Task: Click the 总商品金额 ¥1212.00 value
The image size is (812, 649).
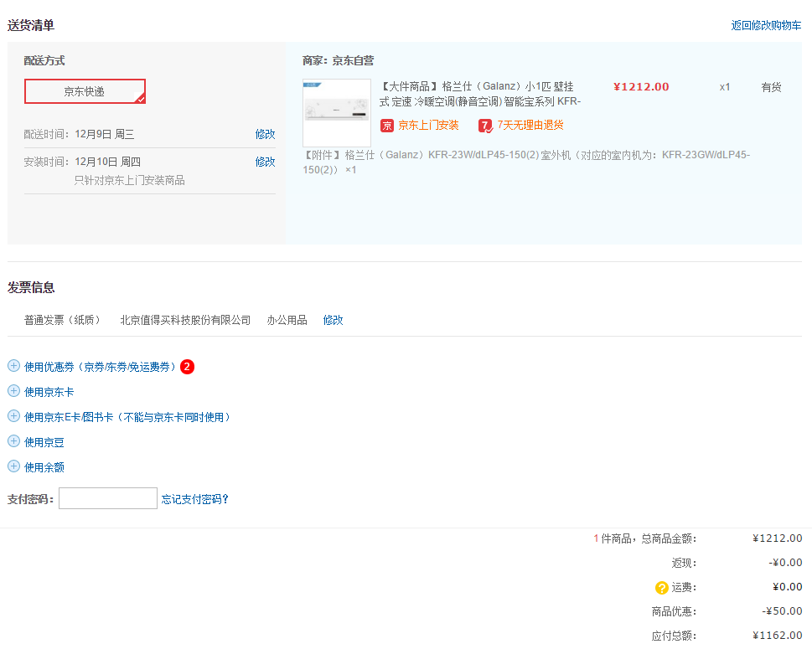Action: click(x=778, y=538)
